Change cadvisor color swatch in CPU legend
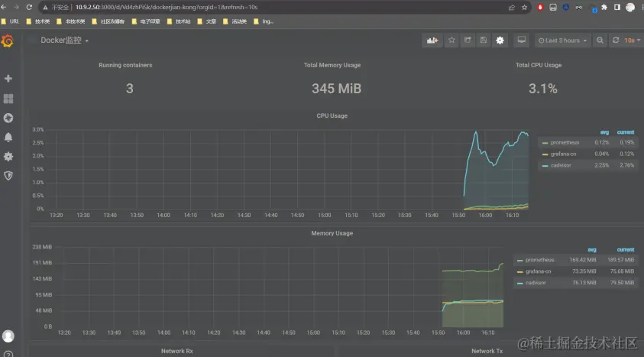Viewport: 644px width, 357px height. (x=545, y=166)
